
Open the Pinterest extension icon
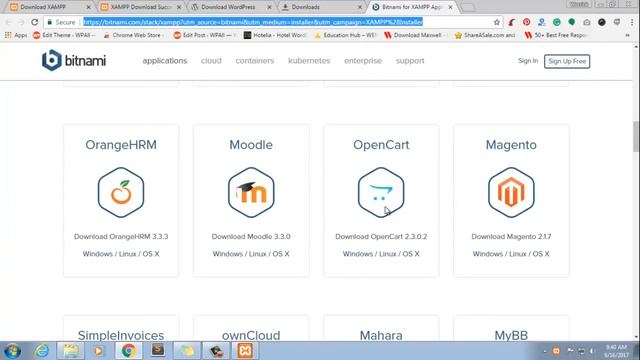click(527, 22)
